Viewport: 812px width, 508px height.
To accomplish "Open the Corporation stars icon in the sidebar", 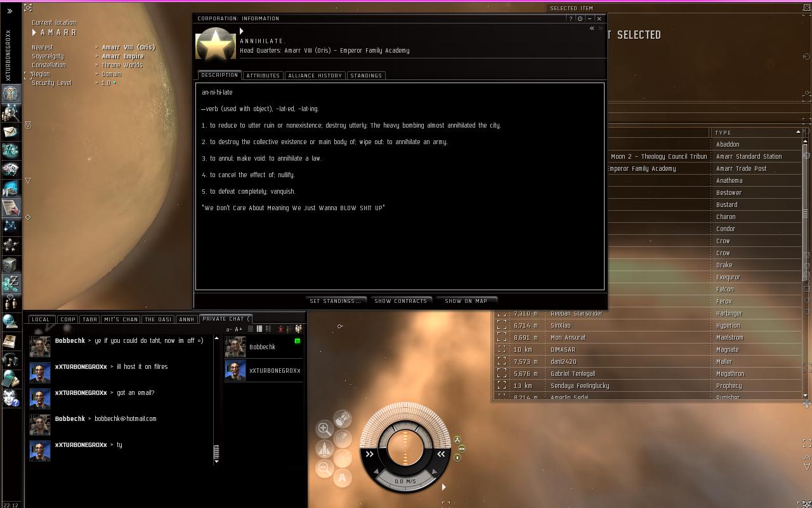I will pos(11,246).
